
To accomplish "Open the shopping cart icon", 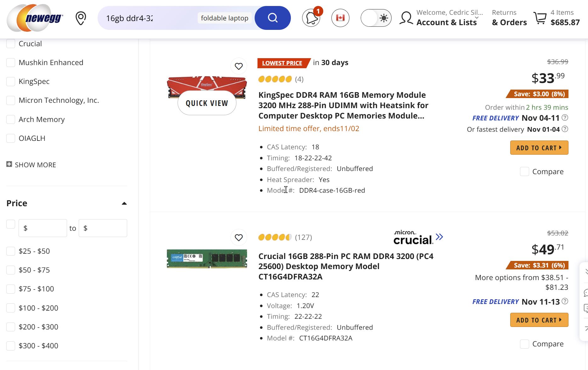I will coord(540,18).
